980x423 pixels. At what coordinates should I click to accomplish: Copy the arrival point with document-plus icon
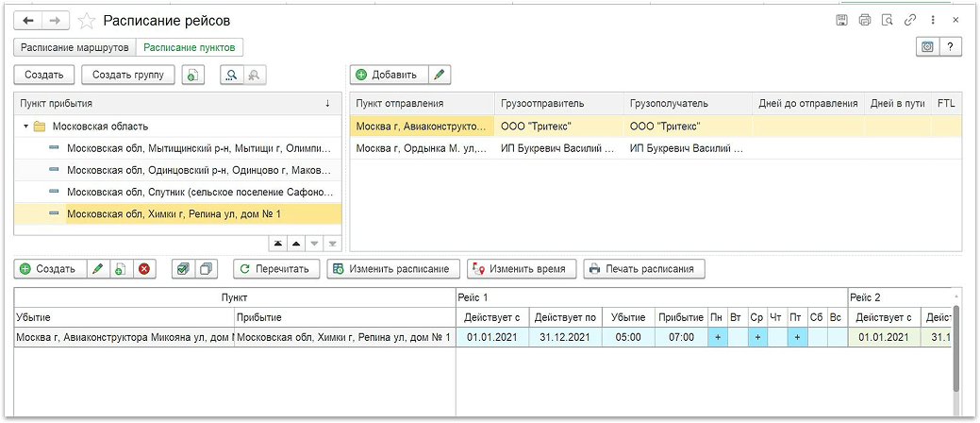pyautogui.click(x=193, y=76)
